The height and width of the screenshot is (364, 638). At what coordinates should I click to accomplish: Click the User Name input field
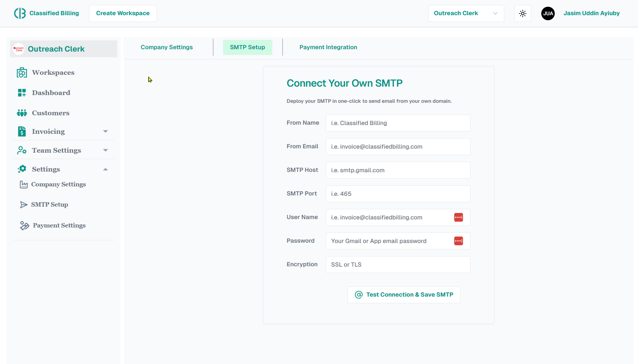[398, 217]
